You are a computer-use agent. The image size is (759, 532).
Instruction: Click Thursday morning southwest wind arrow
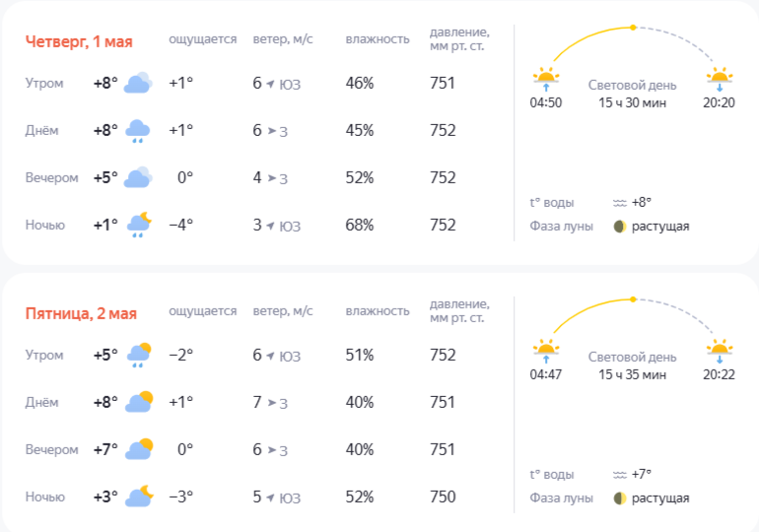point(269,84)
